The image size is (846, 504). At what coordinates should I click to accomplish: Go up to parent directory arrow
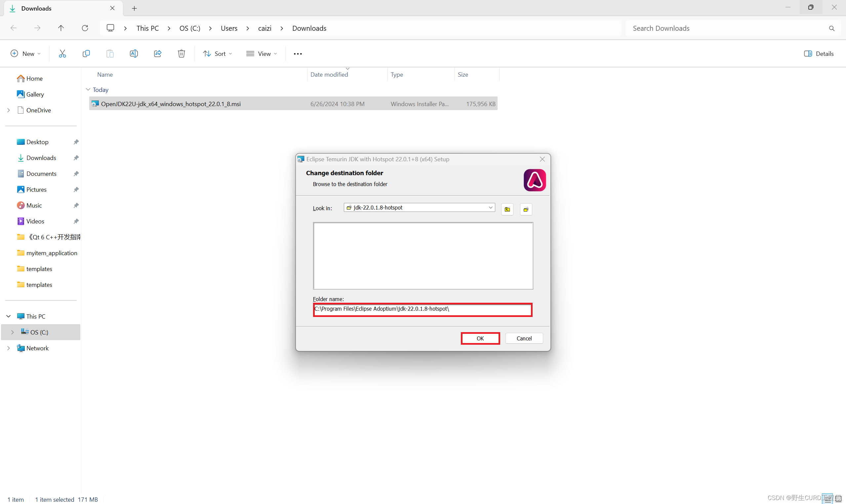coord(61,28)
